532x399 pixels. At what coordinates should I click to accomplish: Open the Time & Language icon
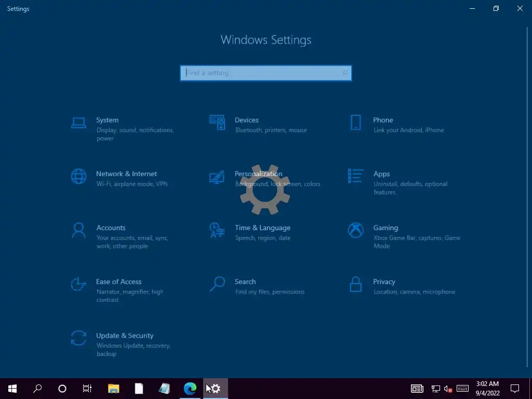coord(217,230)
